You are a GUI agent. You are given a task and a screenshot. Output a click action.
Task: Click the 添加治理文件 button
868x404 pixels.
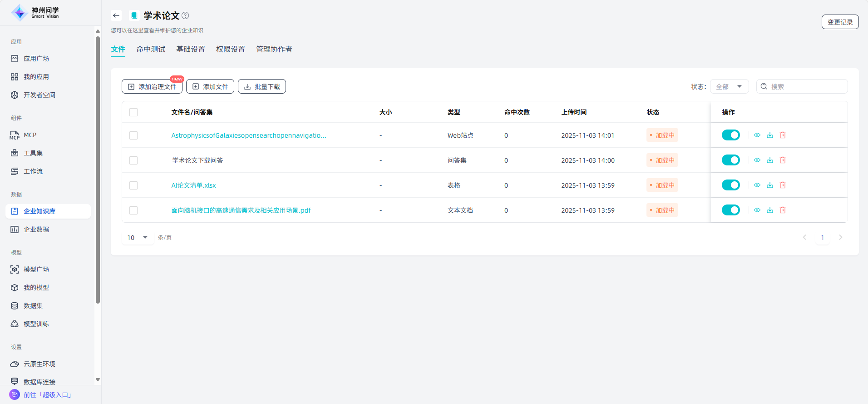152,86
